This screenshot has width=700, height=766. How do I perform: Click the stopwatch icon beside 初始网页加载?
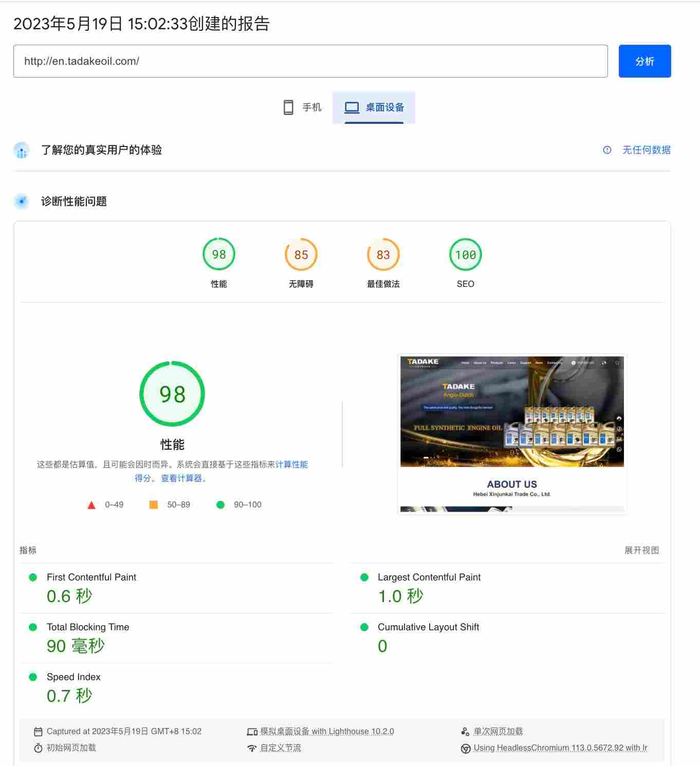[x=39, y=748]
